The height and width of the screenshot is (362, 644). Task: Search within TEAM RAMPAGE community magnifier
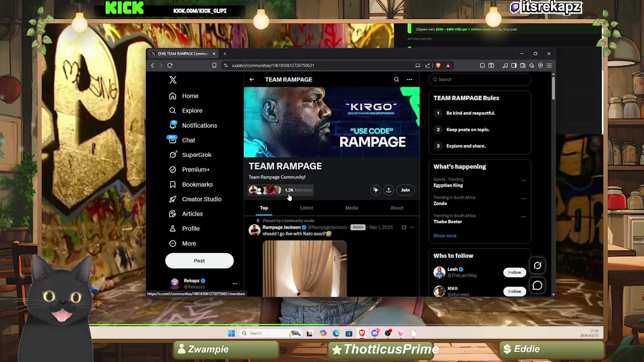(396, 79)
